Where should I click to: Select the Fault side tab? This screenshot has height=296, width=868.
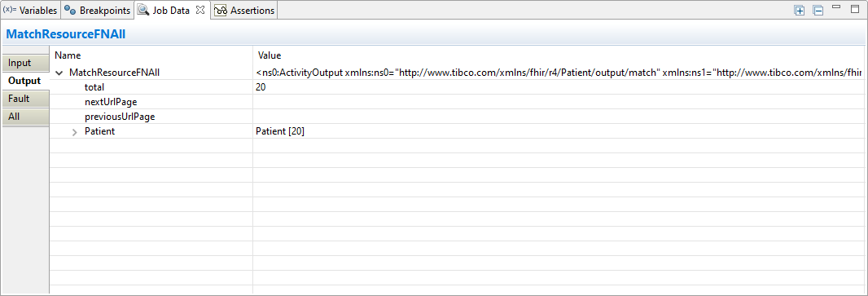(19, 99)
